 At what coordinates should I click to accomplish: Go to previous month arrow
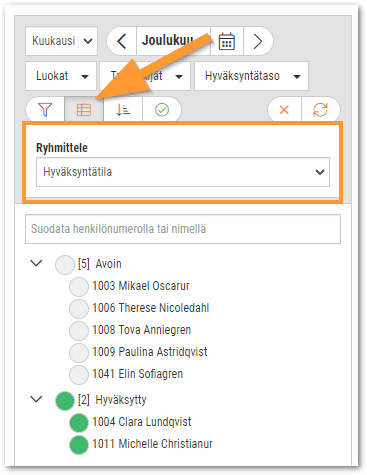coord(122,41)
